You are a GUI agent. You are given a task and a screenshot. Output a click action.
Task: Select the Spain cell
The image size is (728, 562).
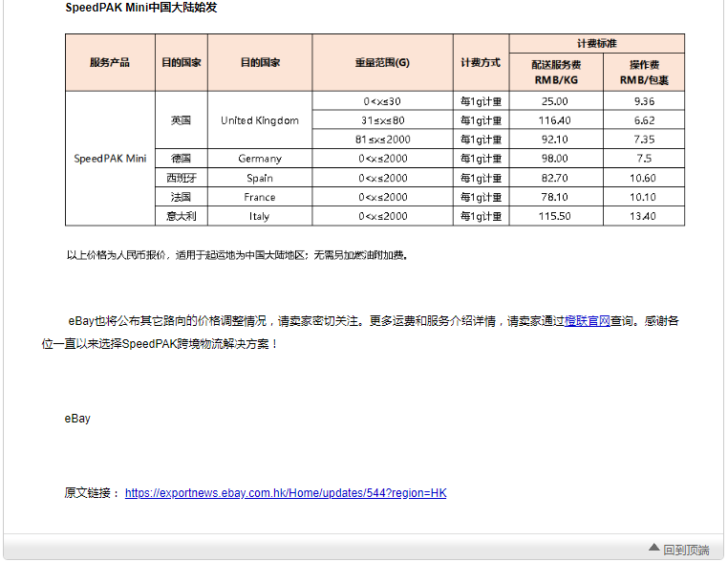[260, 178]
